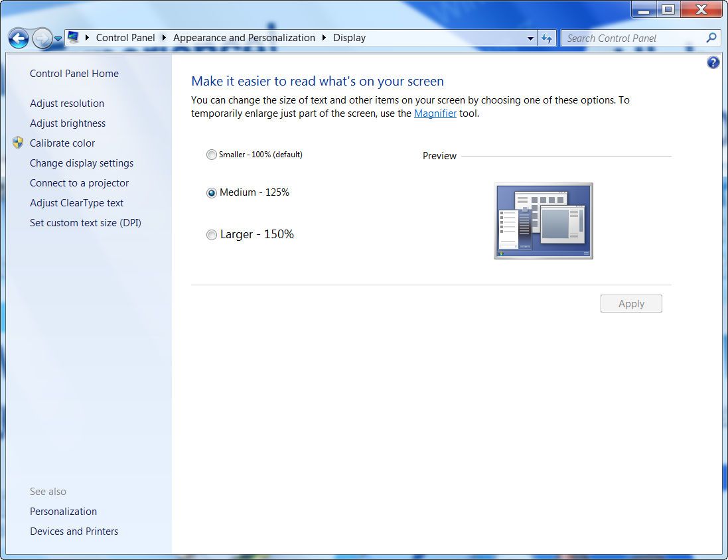The width and height of the screenshot is (728, 560).
Task: Click the help question mark icon
Action: [x=713, y=63]
